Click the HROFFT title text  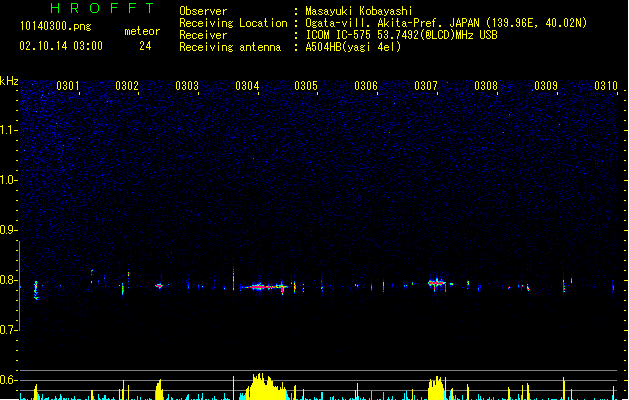(102, 8)
